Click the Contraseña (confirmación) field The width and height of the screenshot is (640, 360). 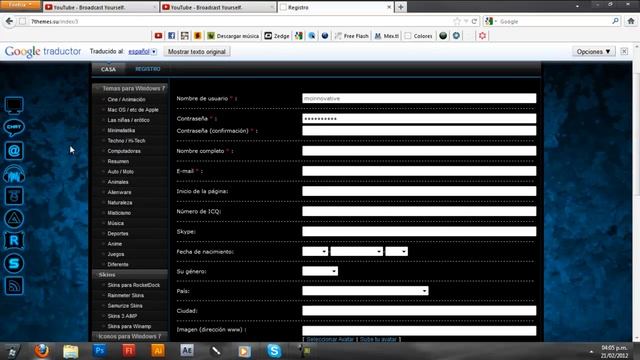pos(419,131)
